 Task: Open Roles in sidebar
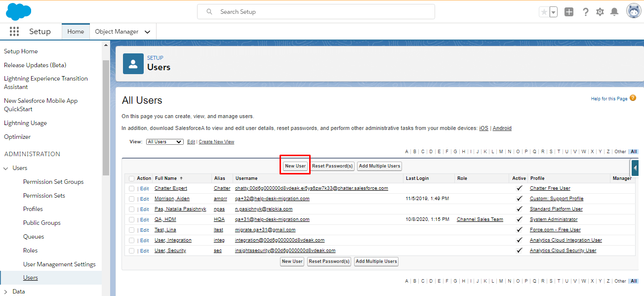(x=31, y=251)
